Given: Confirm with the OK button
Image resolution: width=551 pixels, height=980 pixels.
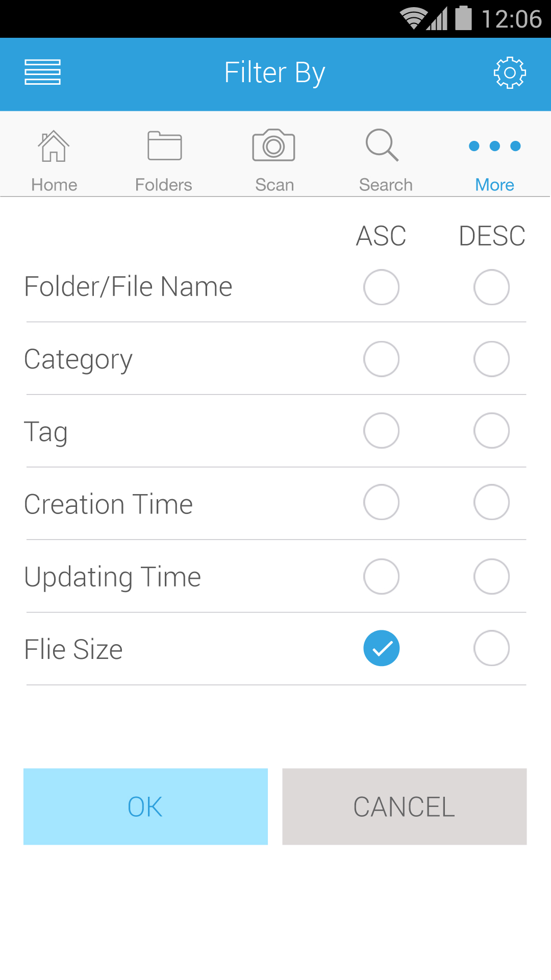Looking at the screenshot, I should click(x=145, y=806).
